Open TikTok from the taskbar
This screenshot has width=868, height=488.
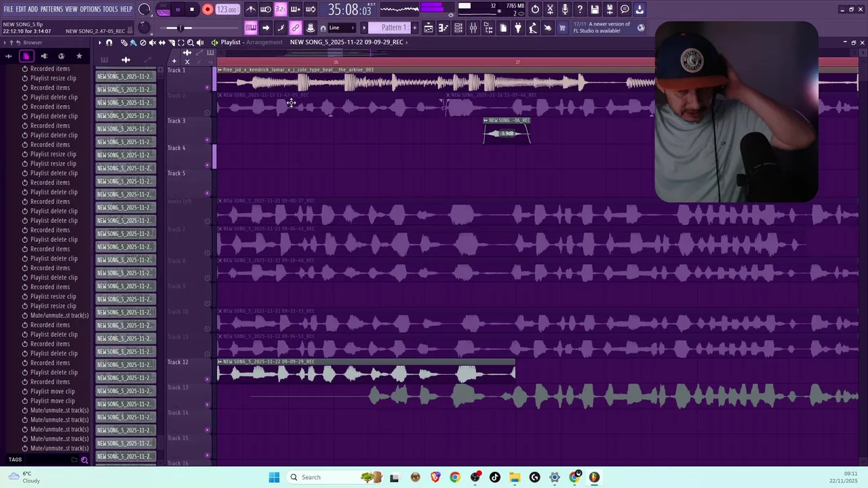tap(495, 477)
